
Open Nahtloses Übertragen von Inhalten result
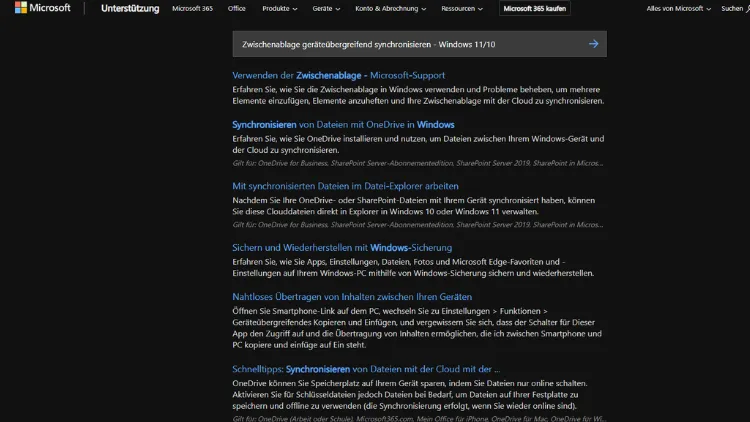(352, 297)
